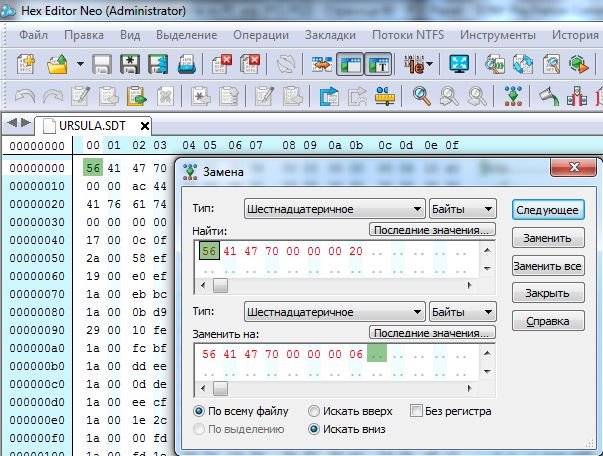Open the Заменить на Байты unit dropdown
603x456 pixels.
[463, 312]
